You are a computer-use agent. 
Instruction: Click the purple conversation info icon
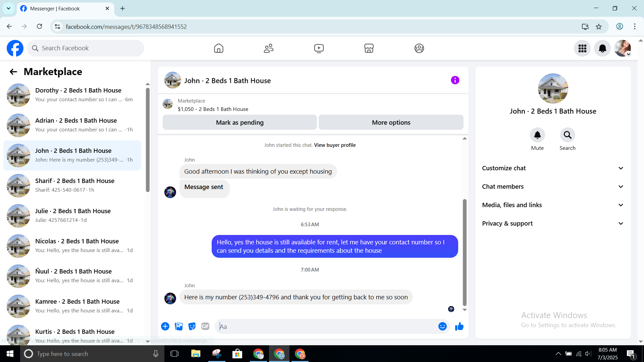455,80
